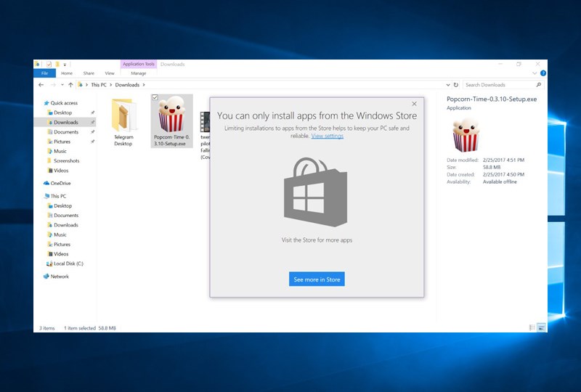581x392 pixels.
Task: Open the recent locations dropdown arrow
Action: point(62,85)
